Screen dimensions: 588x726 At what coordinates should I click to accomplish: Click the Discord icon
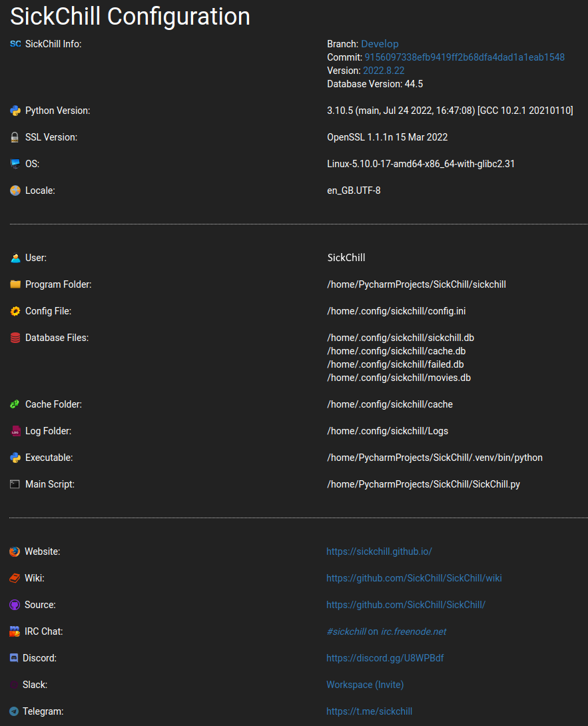[14, 658]
